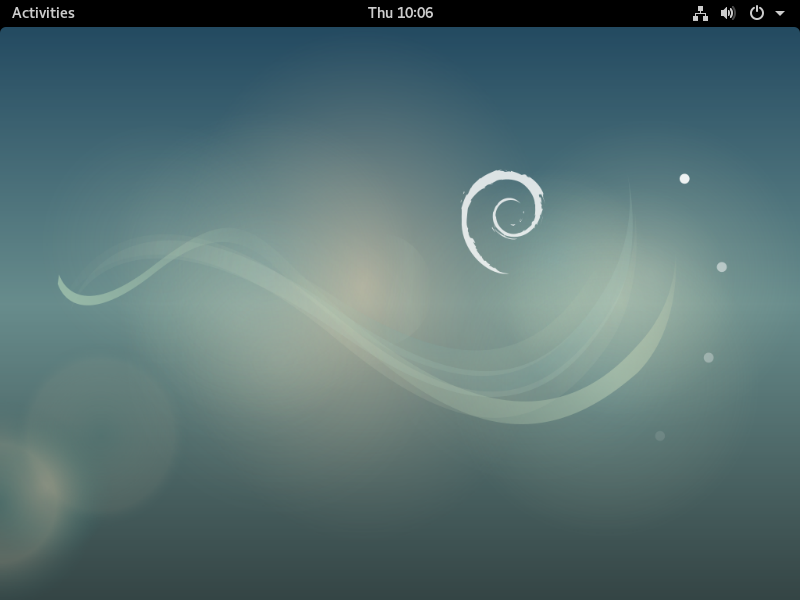
Task: Open the calendar from the Thu 10:06 clock
Action: [x=400, y=13]
